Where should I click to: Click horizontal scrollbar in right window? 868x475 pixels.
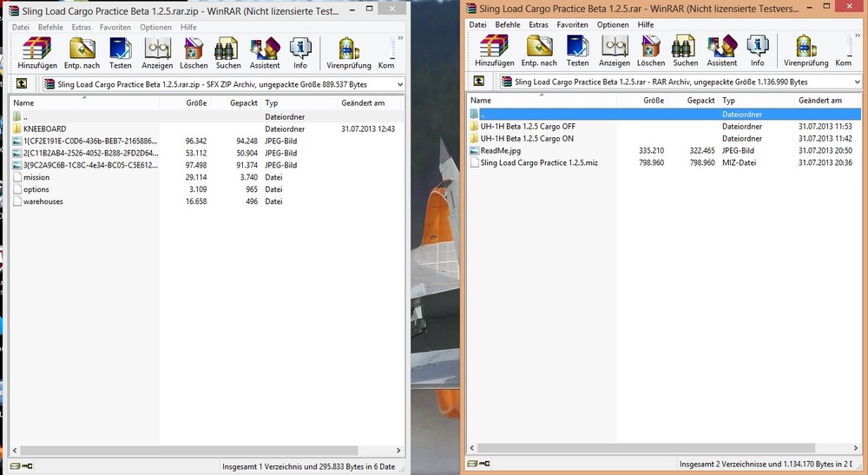pos(647,448)
